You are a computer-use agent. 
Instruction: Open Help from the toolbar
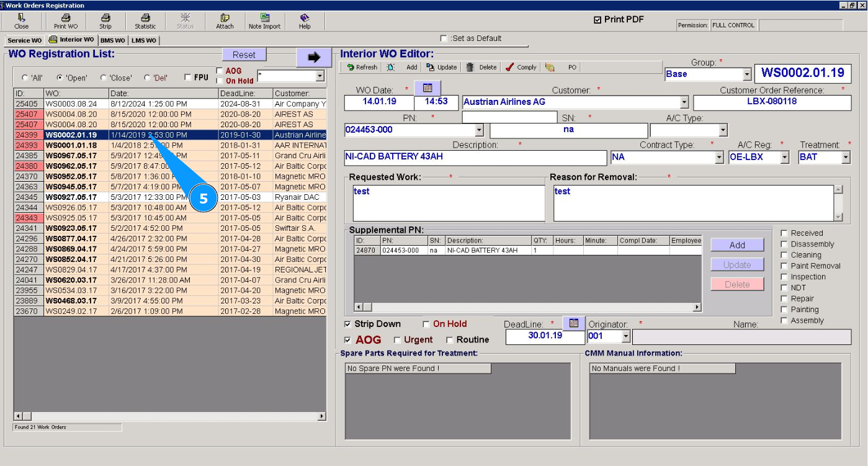tap(304, 20)
